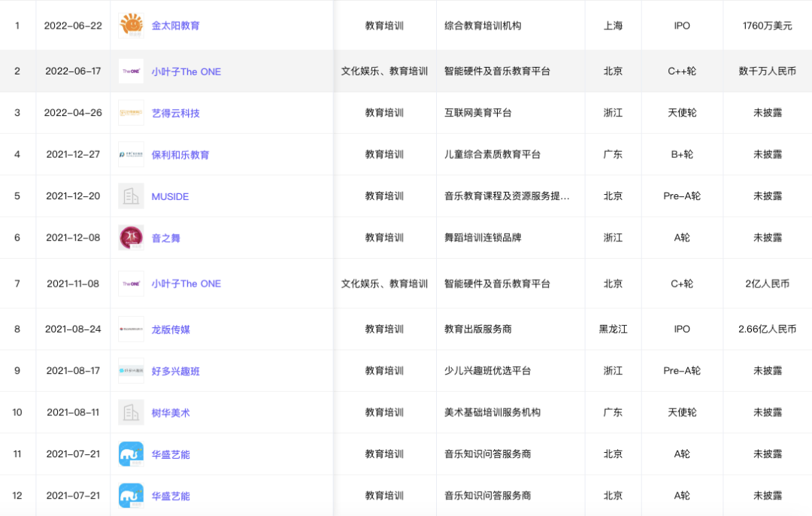Open the 华盛艺能 link in row 12
This screenshot has height=516, width=812.
(171, 496)
